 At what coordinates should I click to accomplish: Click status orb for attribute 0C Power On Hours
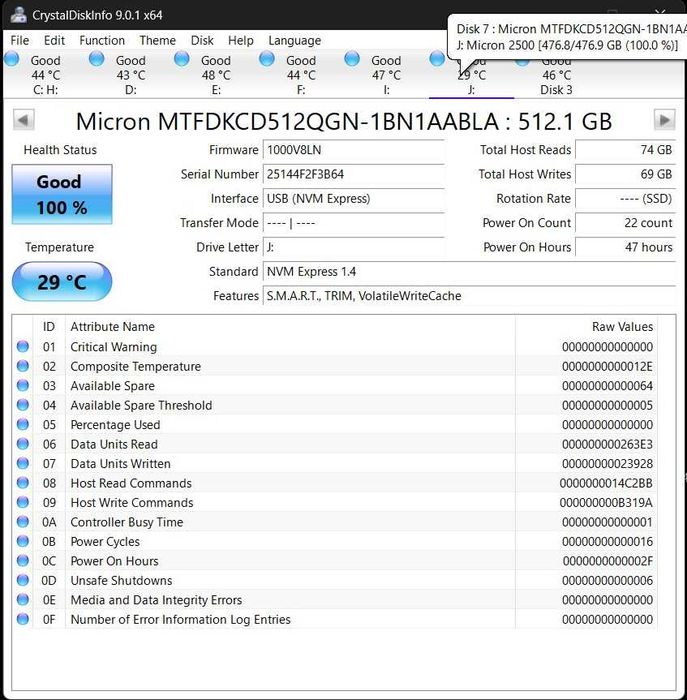(x=23, y=561)
